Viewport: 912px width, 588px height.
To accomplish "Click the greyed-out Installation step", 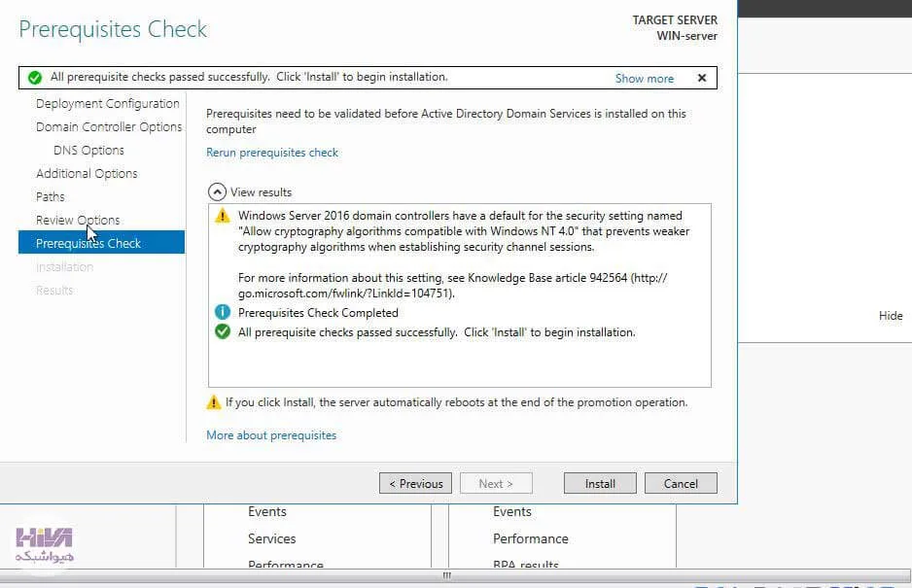I will (x=64, y=267).
